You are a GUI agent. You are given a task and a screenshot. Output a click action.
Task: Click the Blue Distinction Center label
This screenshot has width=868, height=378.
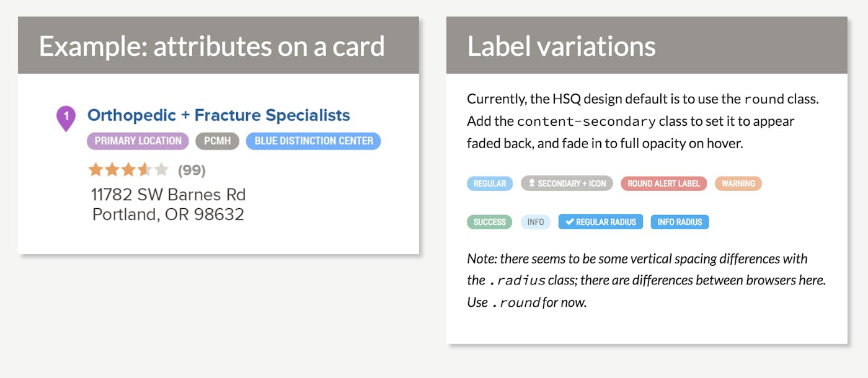313,141
